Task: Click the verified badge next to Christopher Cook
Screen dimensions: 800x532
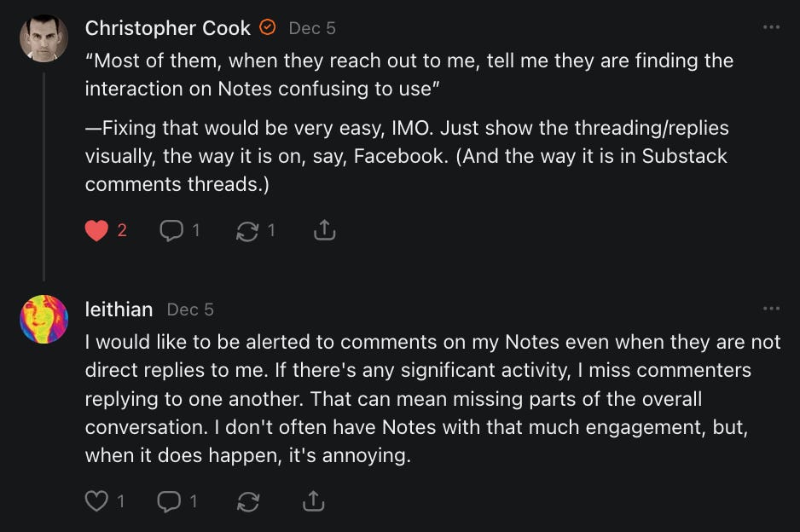Action: click(268, 28)
